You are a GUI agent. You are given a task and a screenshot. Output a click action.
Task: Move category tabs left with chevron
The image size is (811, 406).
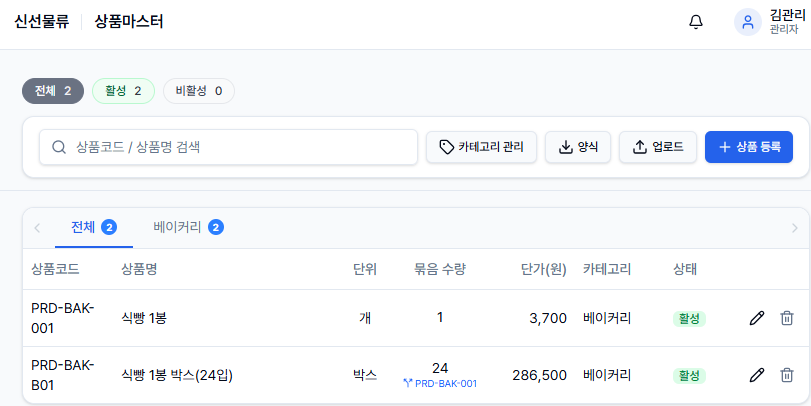coord(37,228)
